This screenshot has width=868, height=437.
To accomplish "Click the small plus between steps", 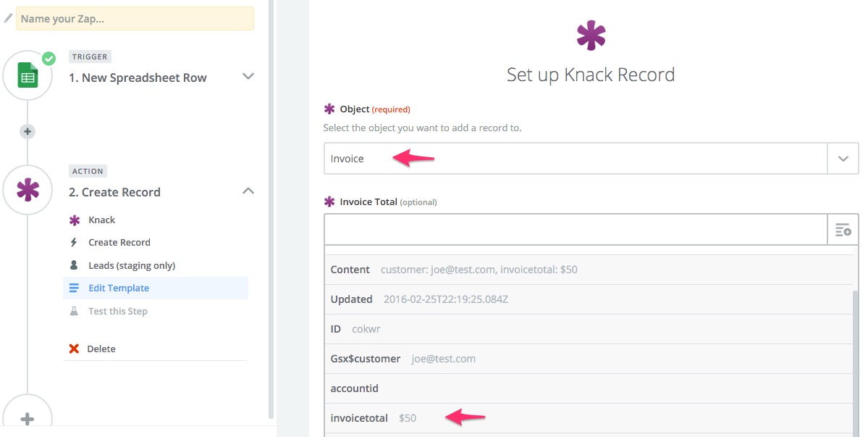I will click(x=28, y=132).
